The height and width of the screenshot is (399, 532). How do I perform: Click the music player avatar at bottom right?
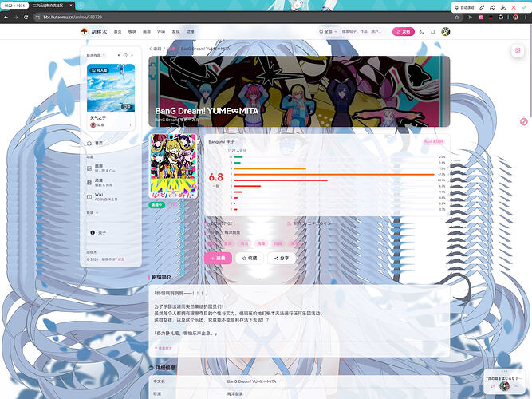[505, 386]
